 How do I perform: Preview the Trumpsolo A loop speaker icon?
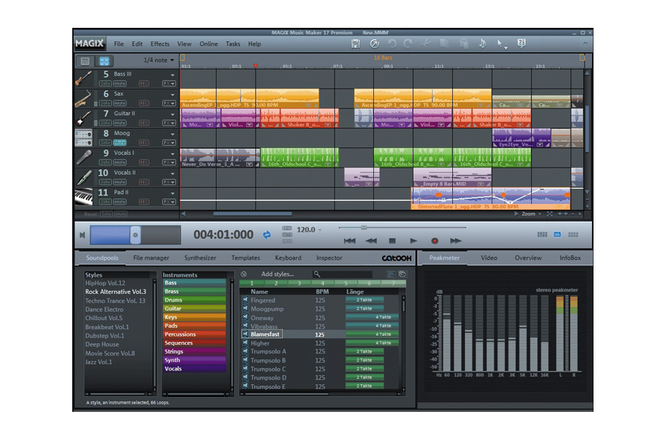245,351
